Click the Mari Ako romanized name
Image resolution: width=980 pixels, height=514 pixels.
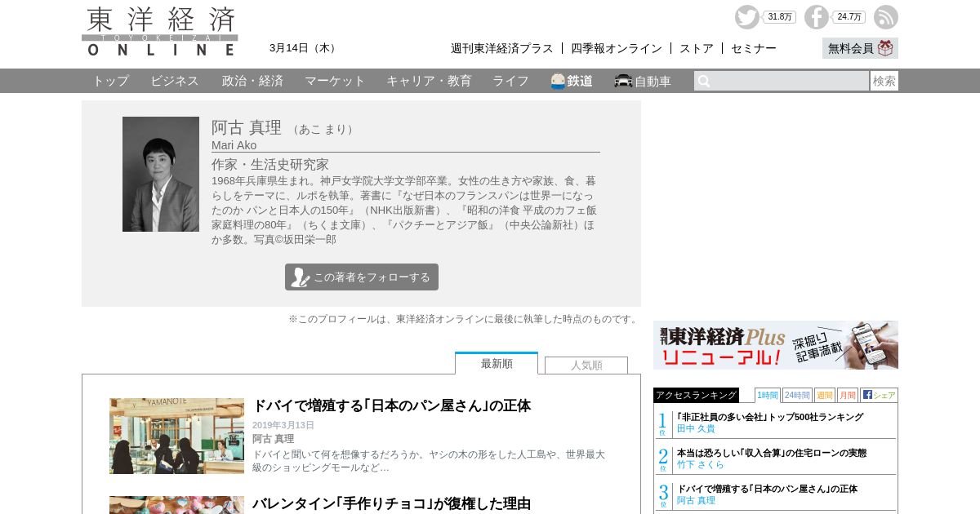[x=234, y=145]
